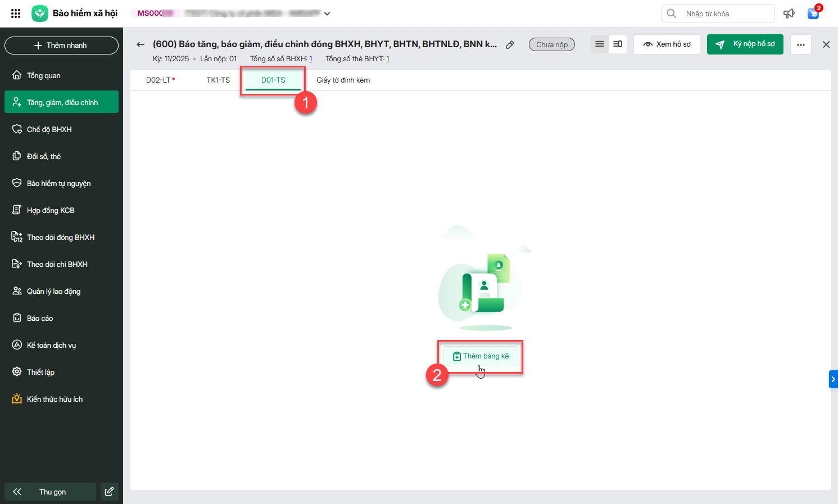838x504 pixels.
Task: Close the record with the X icon
Action: pos(826,44)
